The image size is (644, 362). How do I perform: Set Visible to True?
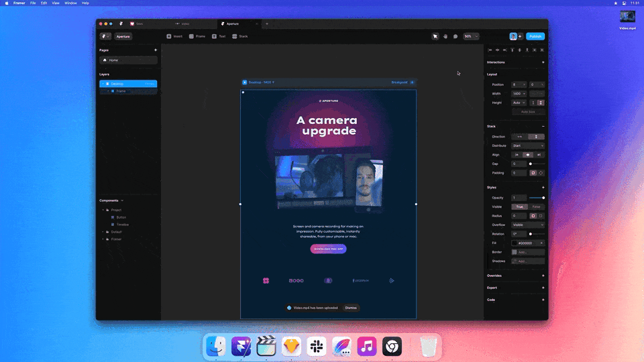[519, 207]
